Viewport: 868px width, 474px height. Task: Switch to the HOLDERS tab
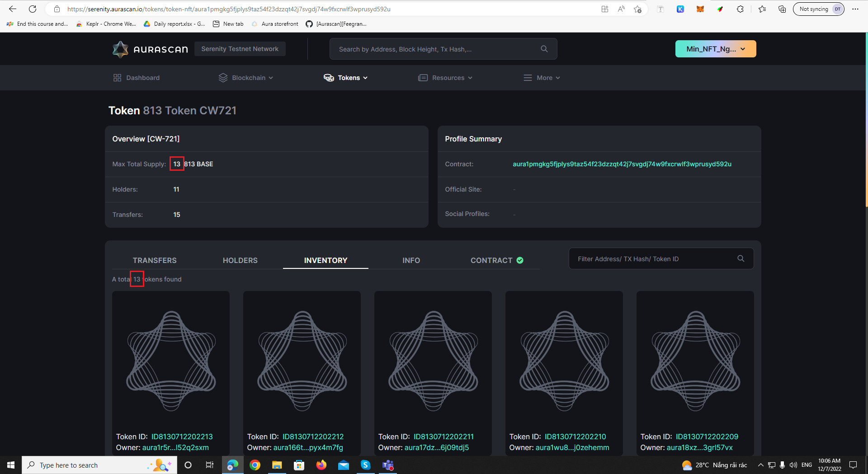[240, 260]
